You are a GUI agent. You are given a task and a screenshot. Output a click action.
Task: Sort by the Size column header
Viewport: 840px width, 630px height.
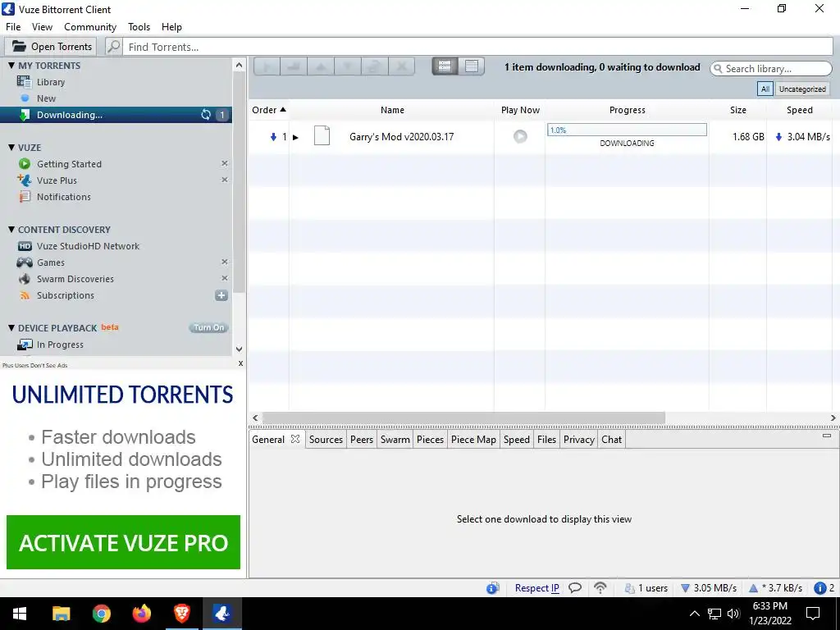(737, 110)
